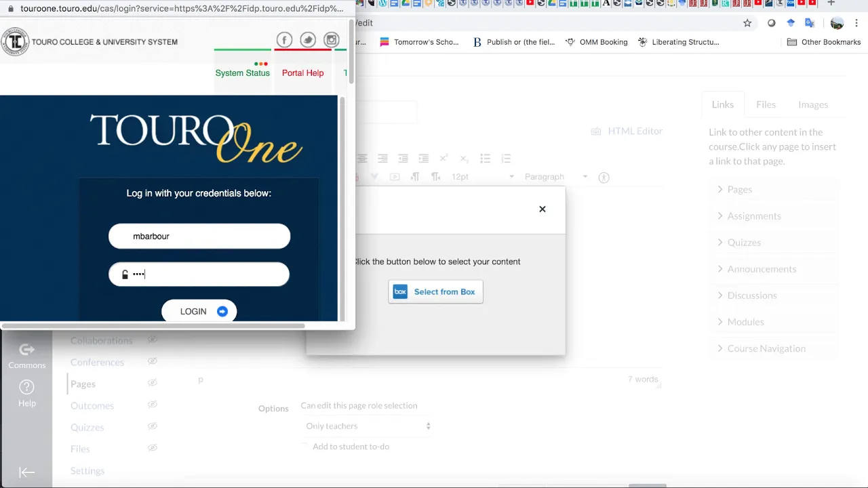Expand the Announcements links section

pos(773,268)
